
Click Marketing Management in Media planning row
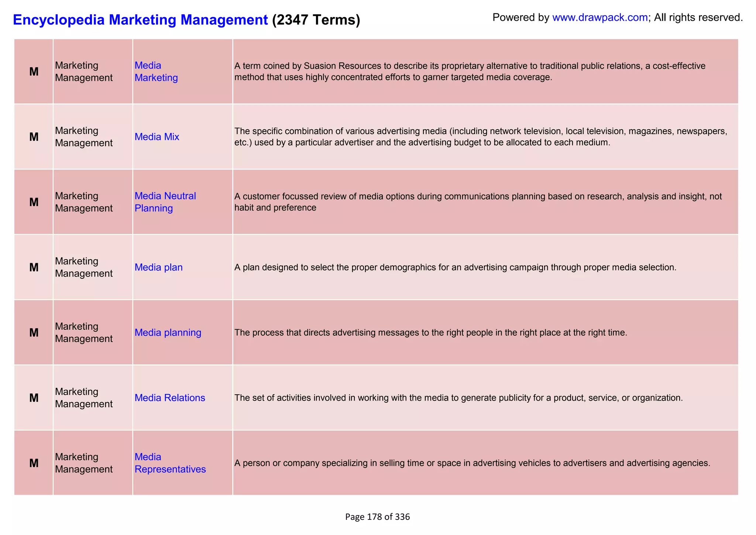pyautogui.click(x=84, y=333)
